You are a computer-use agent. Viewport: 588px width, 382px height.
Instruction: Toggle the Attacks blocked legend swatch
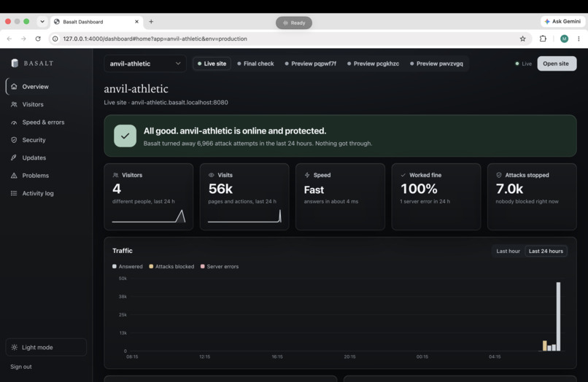click(151, 267)
